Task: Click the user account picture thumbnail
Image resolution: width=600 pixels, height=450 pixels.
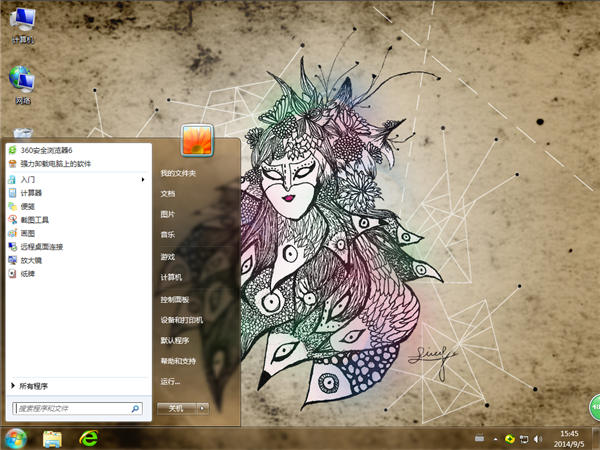Action: pos(194,139)
